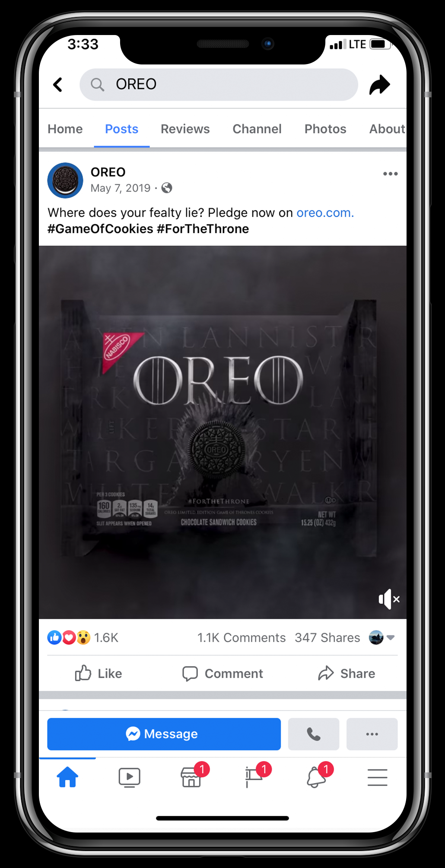
Task: Open the Watch video tab icon
Action: pos(130,777)
